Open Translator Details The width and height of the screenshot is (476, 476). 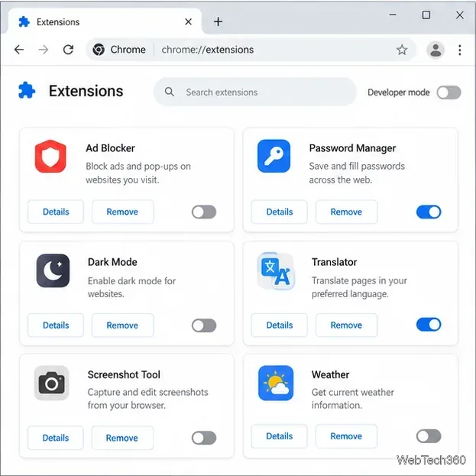point(280,325)
